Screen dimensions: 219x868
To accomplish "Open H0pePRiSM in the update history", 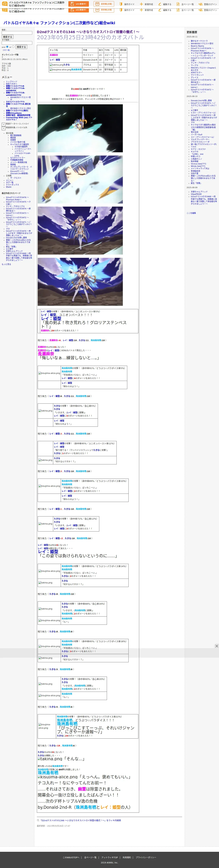I will tap(196, 194).
